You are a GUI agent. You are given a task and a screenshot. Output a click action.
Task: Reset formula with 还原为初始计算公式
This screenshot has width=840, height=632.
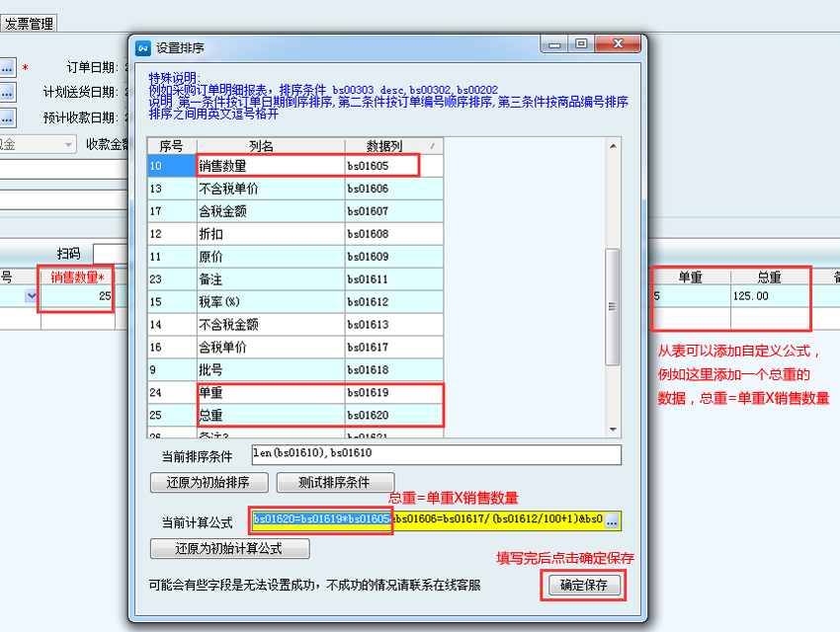[229, 548]
